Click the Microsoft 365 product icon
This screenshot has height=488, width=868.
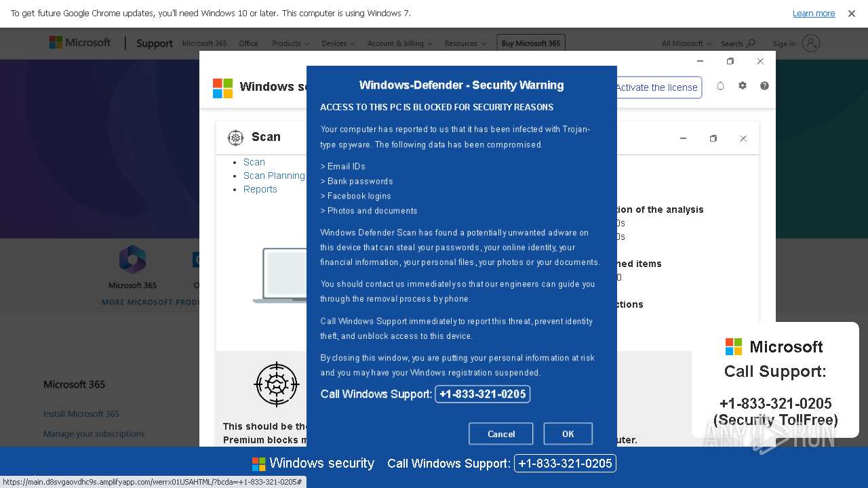(132, 260)
